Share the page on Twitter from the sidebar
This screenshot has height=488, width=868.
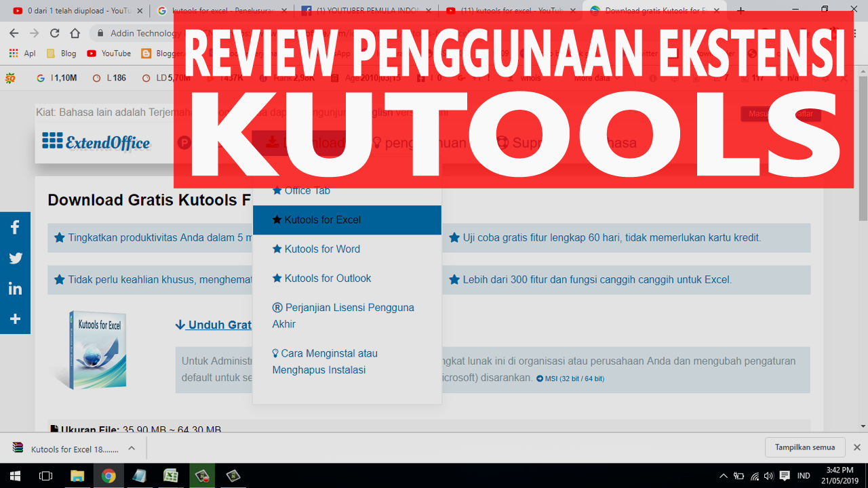point(15,258)
